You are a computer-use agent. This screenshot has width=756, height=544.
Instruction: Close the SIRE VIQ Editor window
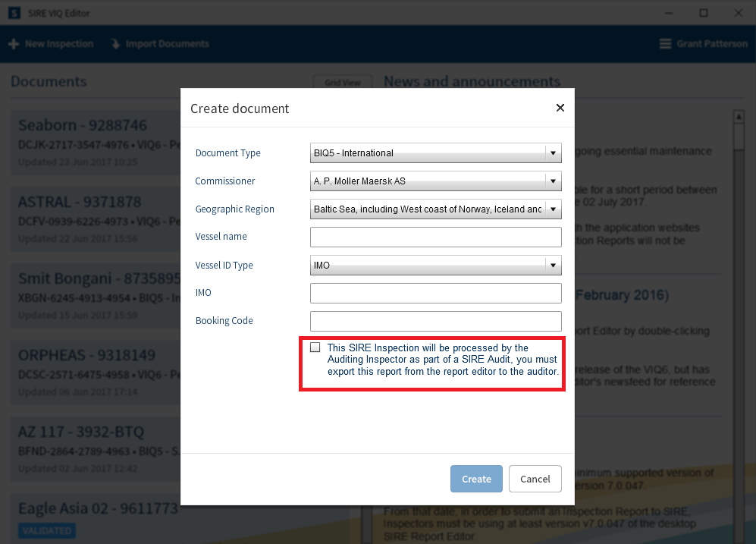click(x=738, y=13)
